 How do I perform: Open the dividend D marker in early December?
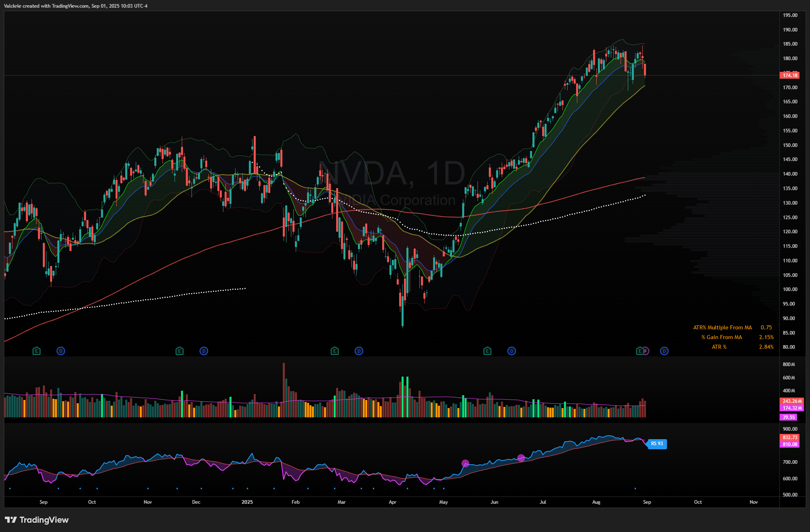[x=204, y=351]
